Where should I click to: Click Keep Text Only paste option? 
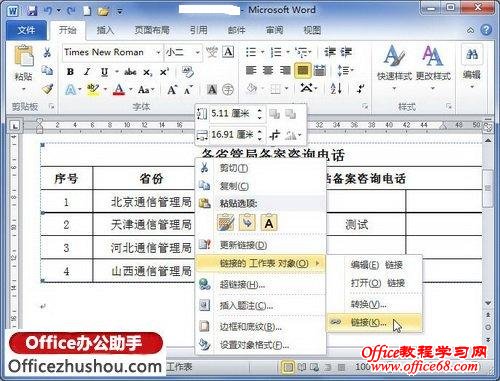tap(269, 223)
